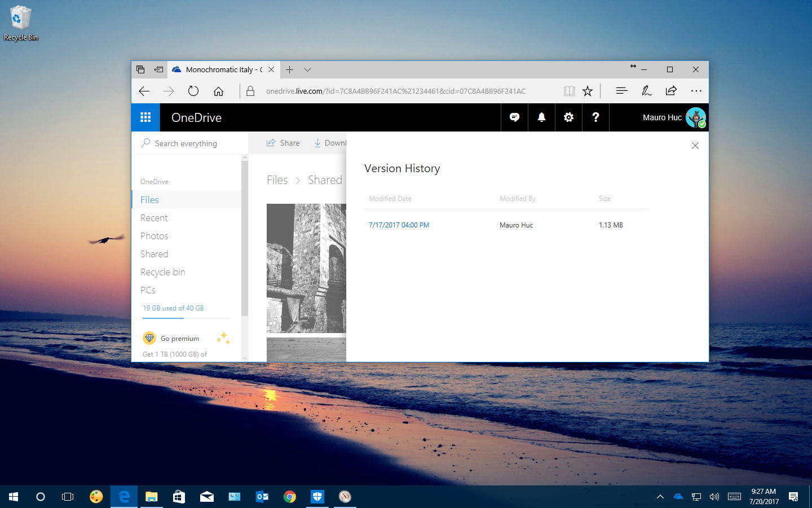Toggle Reading view icon
Screen dimensions: 812x508
pyautogui.click(x=570, y=91)
